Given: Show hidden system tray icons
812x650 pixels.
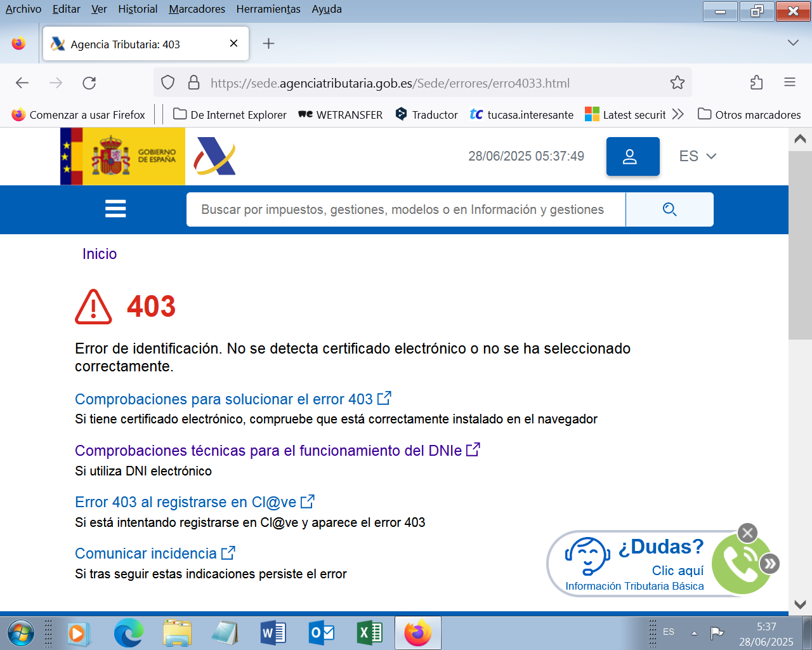Looking at the screenshot, I should click(694, 633).
